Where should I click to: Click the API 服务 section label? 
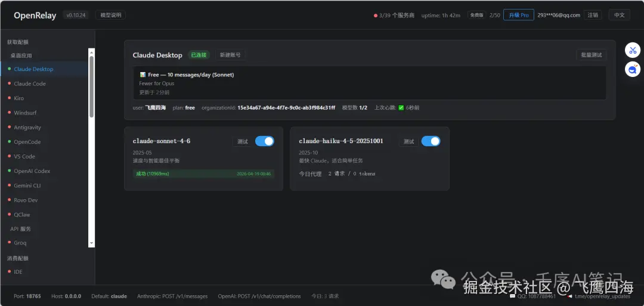(x=20, y=229)
